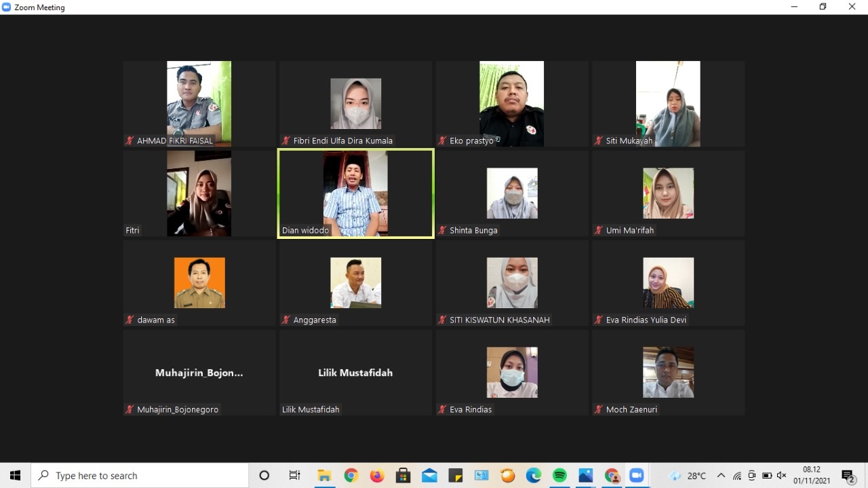Launch Google Chrome from the taskbar

[351, 476]
